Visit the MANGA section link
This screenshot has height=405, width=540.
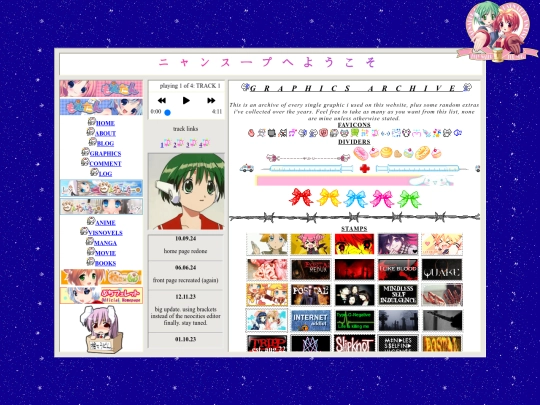[105, 243]
